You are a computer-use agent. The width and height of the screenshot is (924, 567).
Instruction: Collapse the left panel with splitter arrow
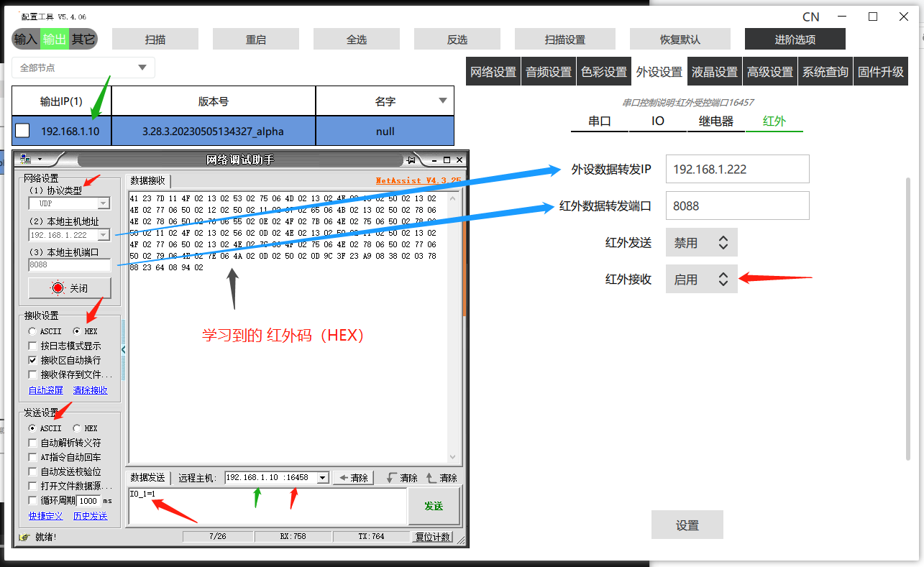(x=123, y=350)
